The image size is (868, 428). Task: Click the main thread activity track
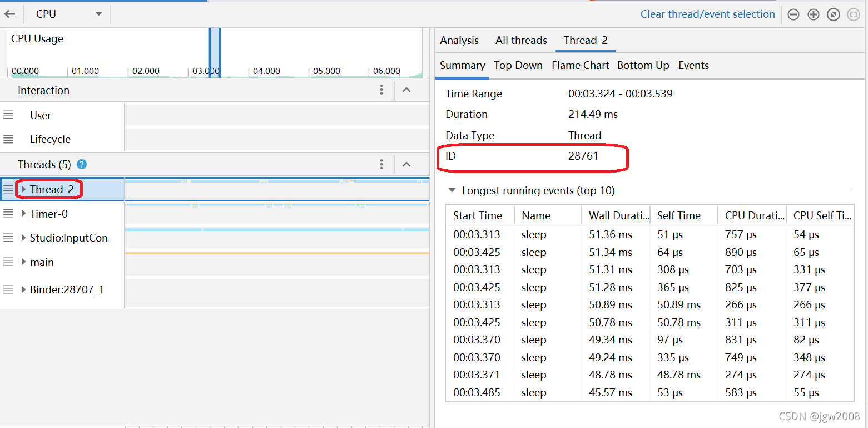click(277, 262)
